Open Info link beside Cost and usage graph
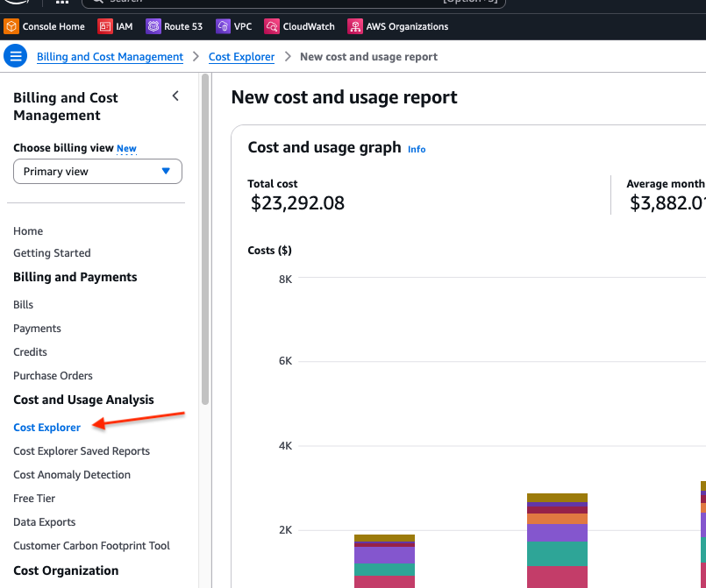706x588 pixels. pos(417,149)
